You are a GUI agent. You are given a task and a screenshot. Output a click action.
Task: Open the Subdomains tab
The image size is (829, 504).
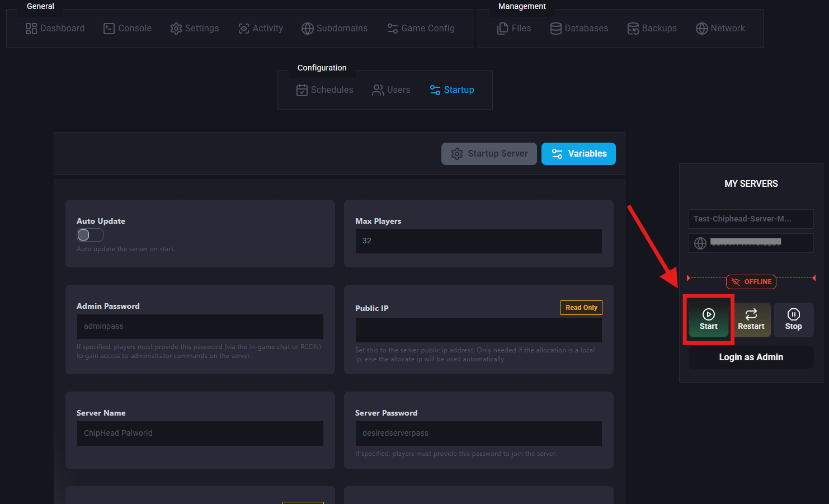[x=335, y=29]
